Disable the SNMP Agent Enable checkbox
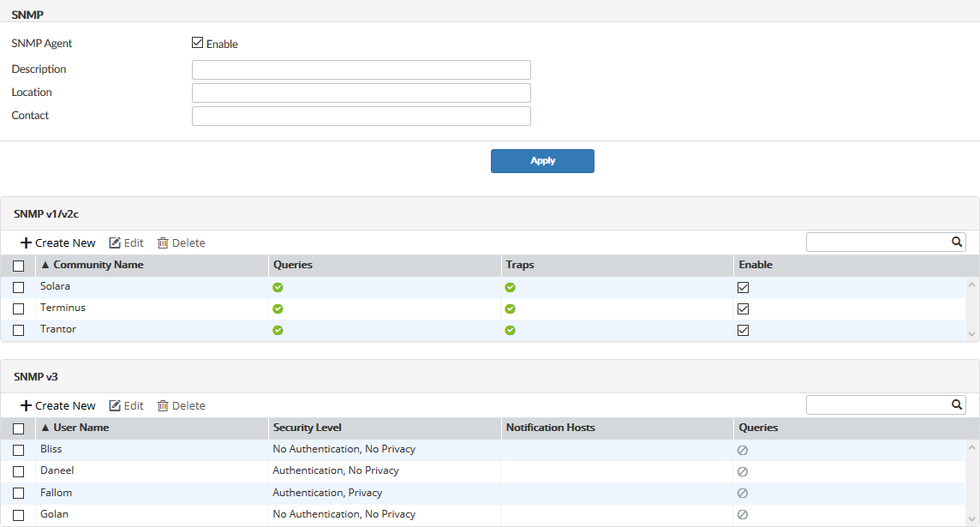 pyautogui.click(x=198, y=43)
